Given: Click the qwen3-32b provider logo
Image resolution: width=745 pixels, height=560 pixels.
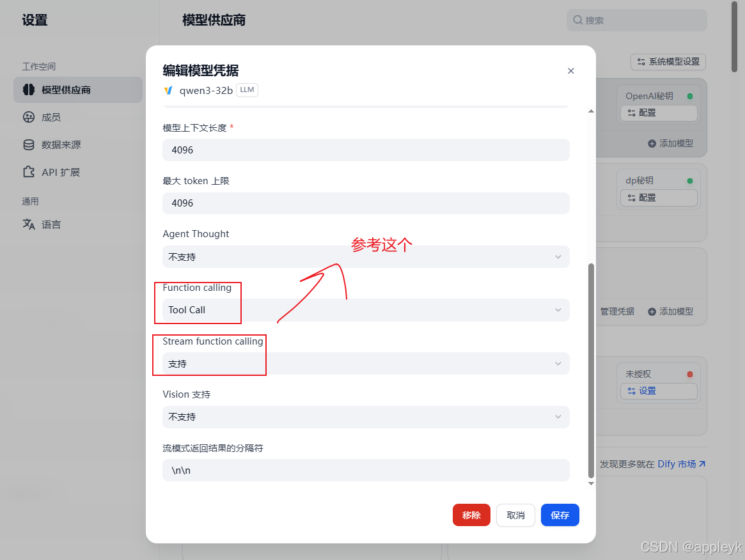Looking at the screenshot, I should coord(168,90).
